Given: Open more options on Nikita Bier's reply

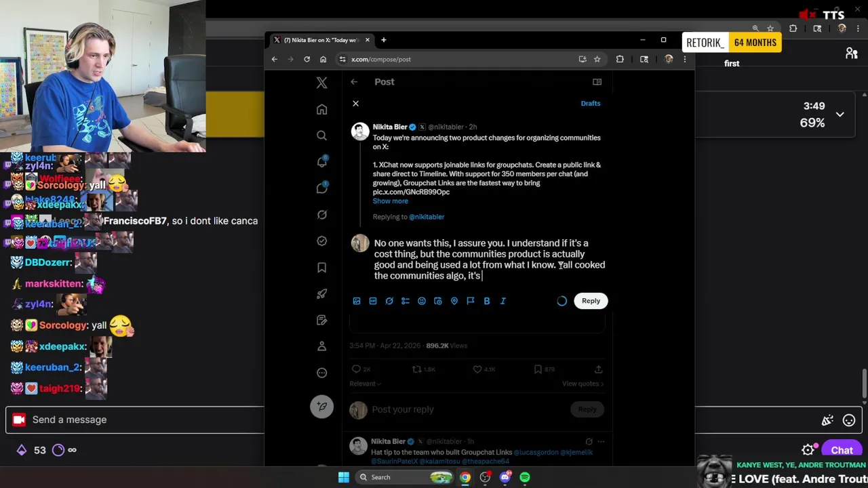Looking at the screenshot, I should (601, 441).
